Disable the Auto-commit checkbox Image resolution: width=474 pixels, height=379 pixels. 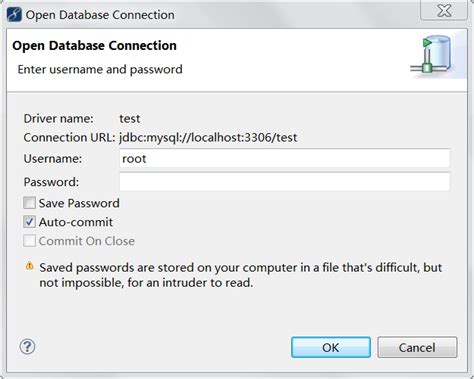click(x=29, y=222)
